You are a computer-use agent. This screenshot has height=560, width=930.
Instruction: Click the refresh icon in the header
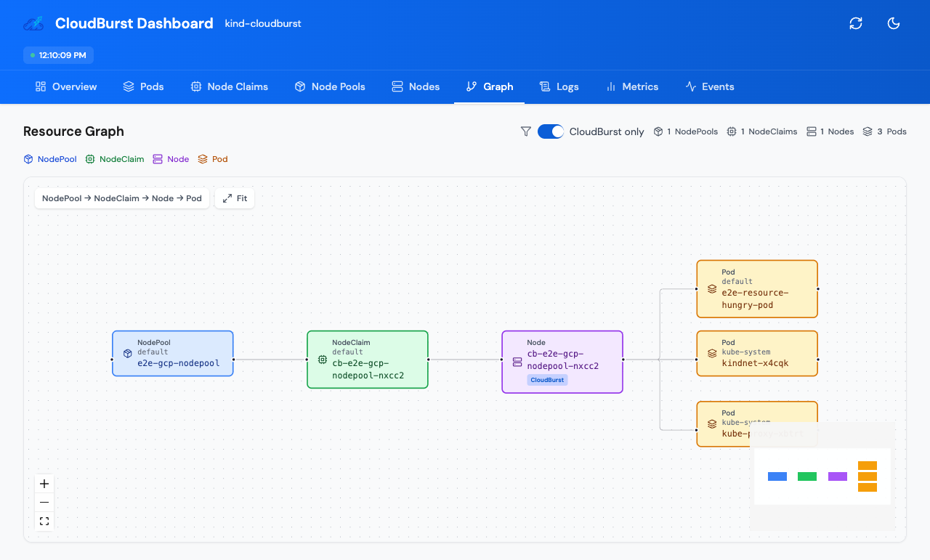[x=856, y=23]
